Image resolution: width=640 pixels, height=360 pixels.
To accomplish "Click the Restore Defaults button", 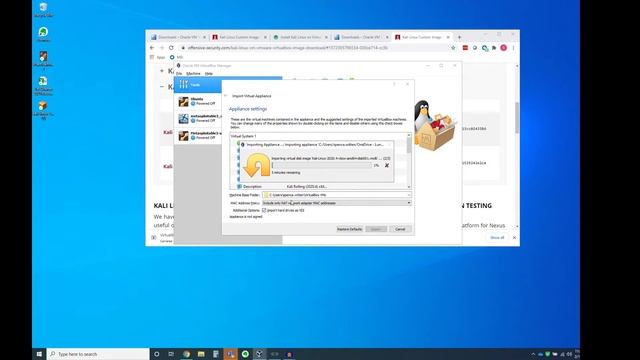I will coord(349,229).
